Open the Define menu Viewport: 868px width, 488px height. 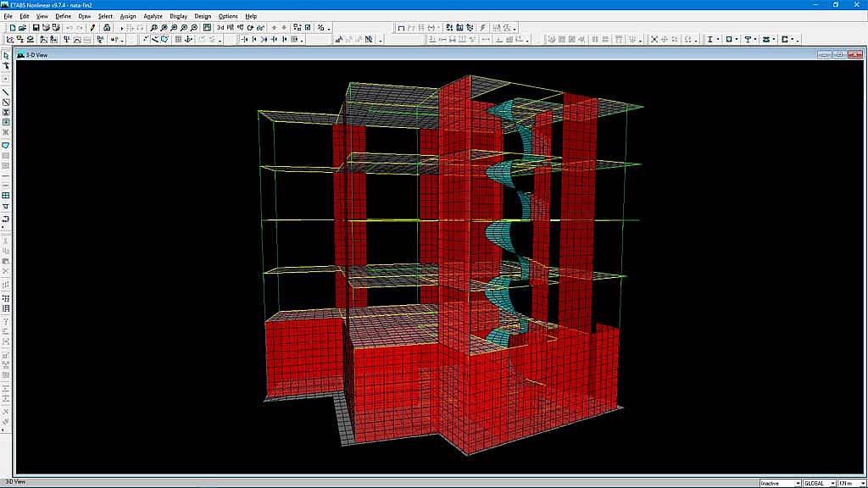point(64,16)
